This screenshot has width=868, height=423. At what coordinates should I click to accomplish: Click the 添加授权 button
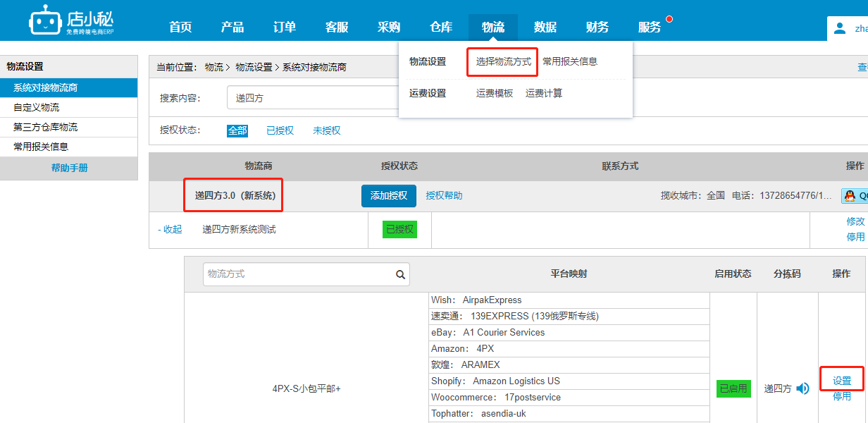pos(389,195)
